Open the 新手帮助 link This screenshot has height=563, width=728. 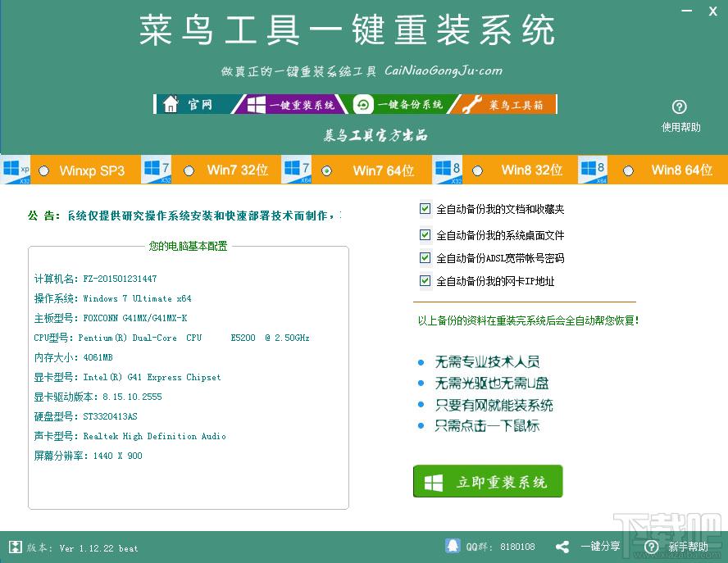[688, 547]
